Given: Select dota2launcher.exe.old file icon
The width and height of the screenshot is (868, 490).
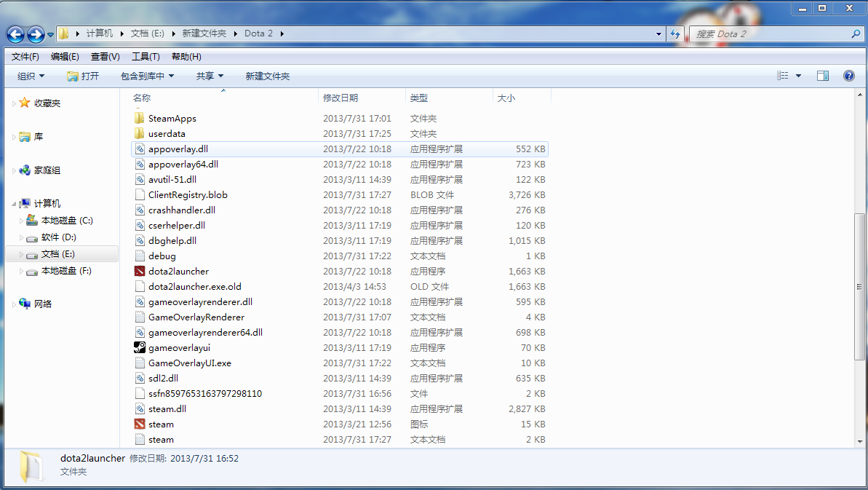Looking at the screenshot, I should tap(140, 287).
